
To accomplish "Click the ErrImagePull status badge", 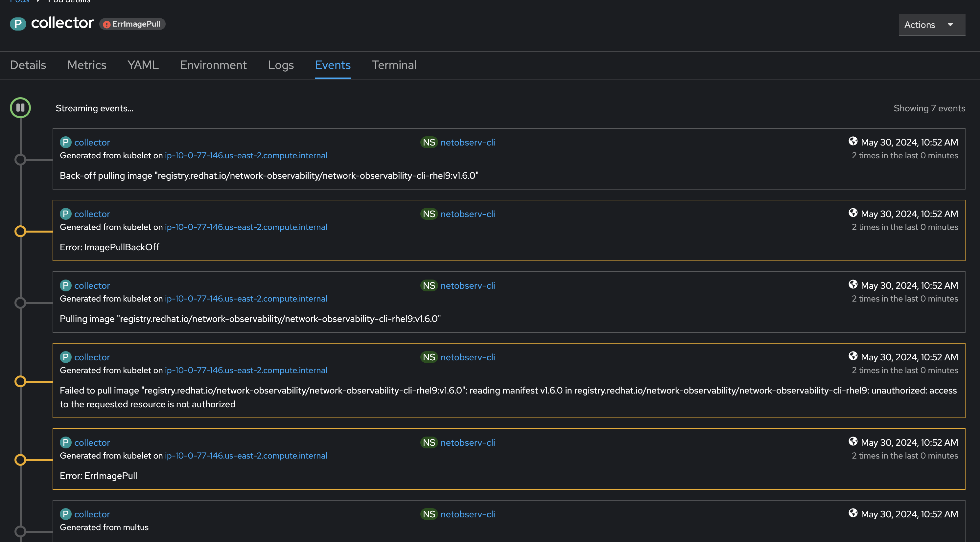I will (132, 24).
